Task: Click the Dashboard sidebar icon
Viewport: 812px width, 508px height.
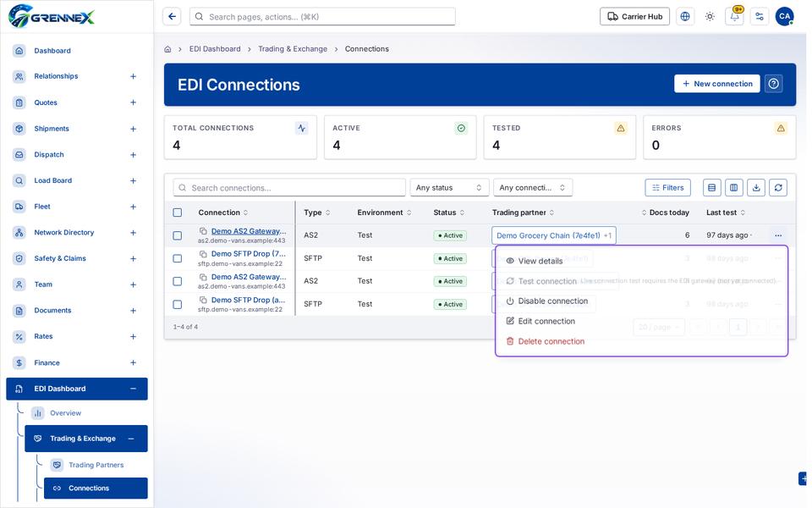Action: pos(19,51)
